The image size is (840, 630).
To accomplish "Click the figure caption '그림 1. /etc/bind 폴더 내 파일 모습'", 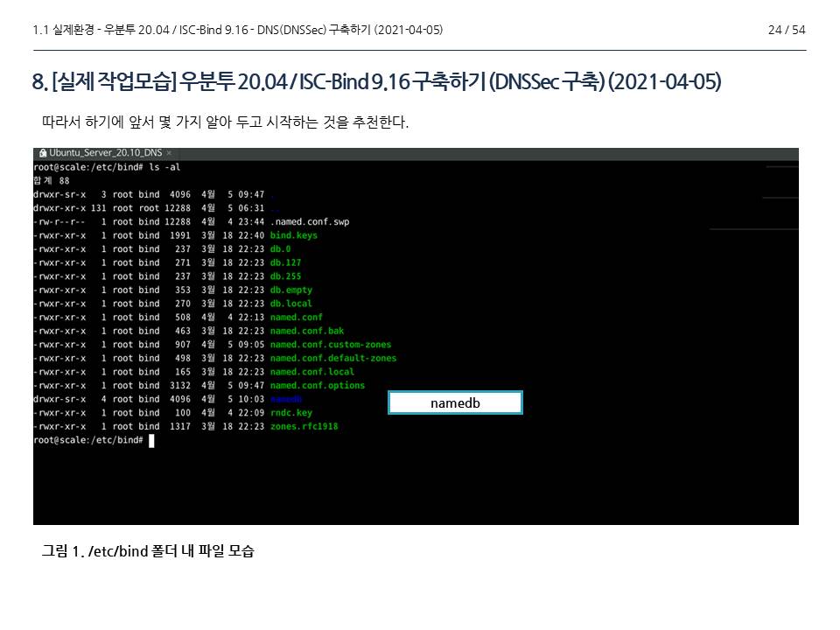I will [148, 550].
